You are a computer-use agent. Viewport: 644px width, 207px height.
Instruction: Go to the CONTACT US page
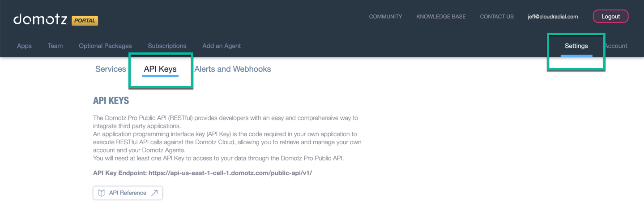click(497, 17)
